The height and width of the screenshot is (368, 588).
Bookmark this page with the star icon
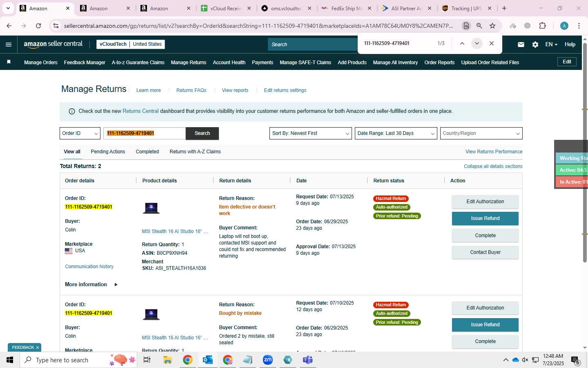[x=492, y=26]
